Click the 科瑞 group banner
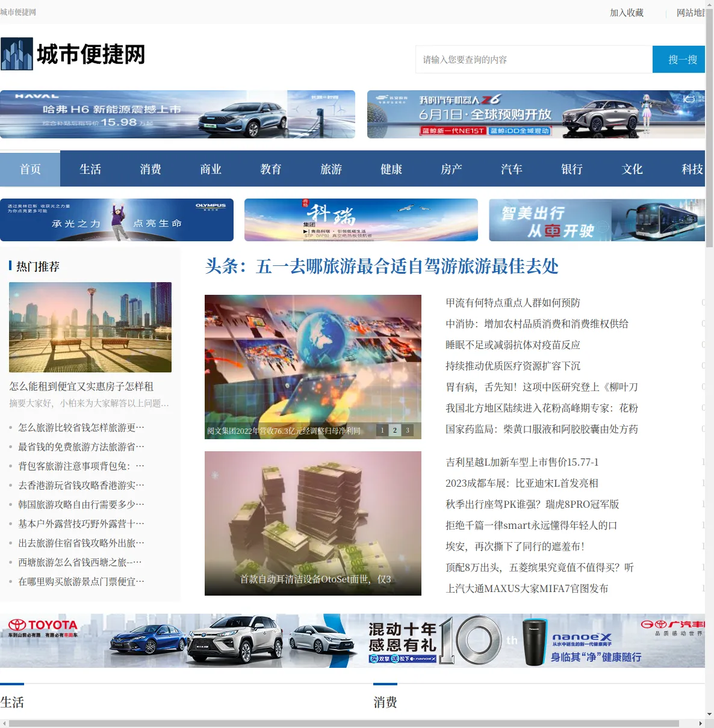714x728 pixels. (361, 220)
